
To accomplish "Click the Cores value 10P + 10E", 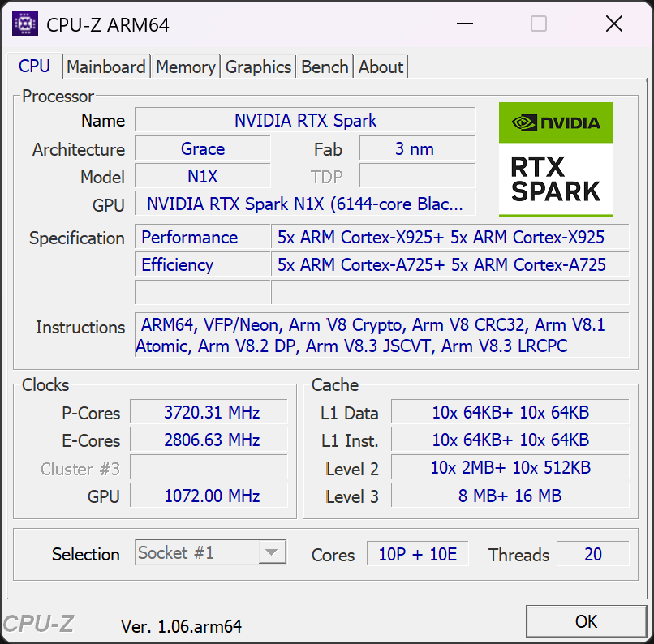I will (418, 554).
